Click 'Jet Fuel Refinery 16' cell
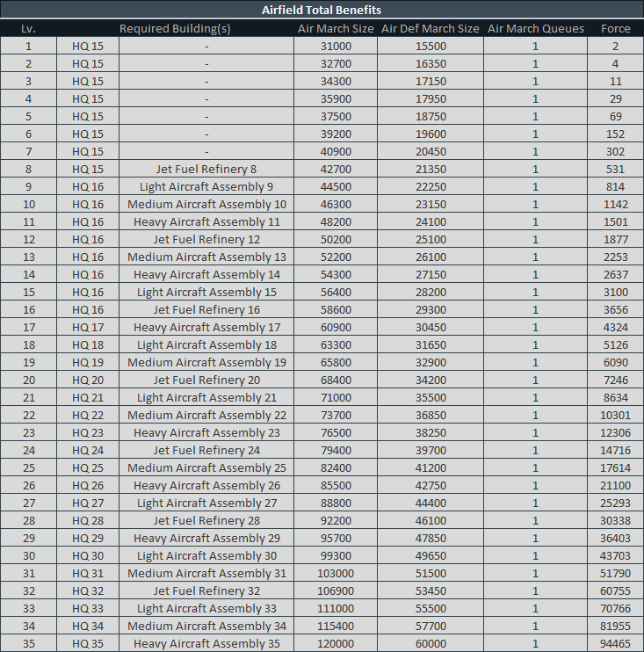Image resolution: width=644 pixels, height=652 pixels. 206,309
